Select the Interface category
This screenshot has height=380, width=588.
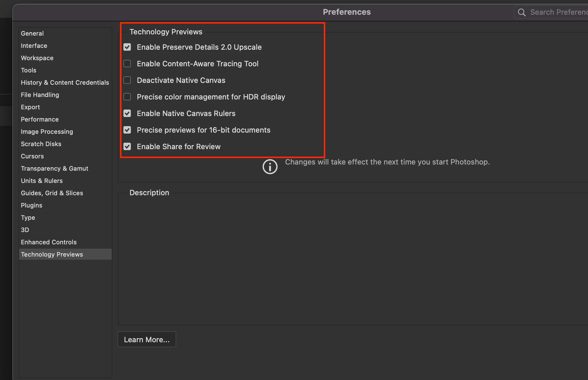click(65, 45)
